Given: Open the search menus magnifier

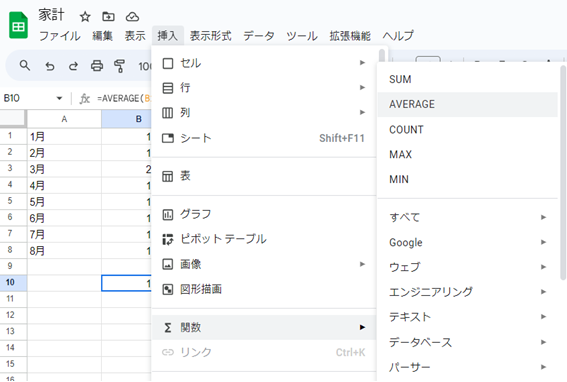Looking at the screenshot, I should click(x=25, y=65).
